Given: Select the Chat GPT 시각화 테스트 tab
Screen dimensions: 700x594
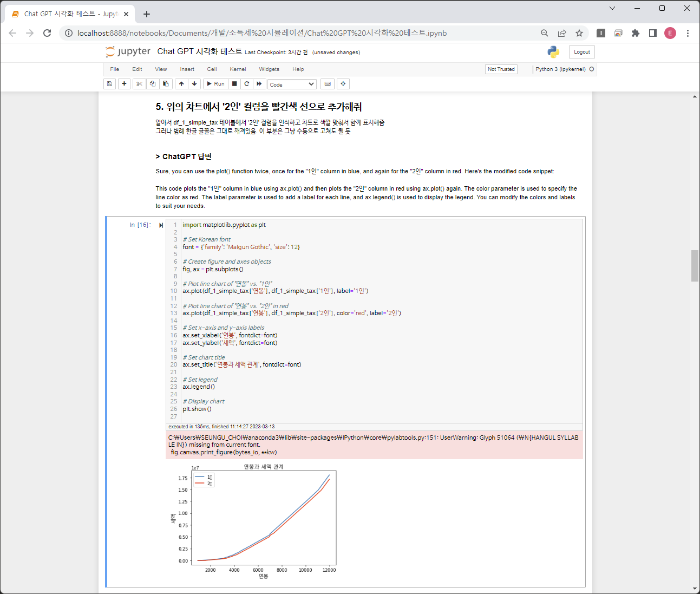Looking at the screenshot, I should pyautogui.click(x=70, y=14).
